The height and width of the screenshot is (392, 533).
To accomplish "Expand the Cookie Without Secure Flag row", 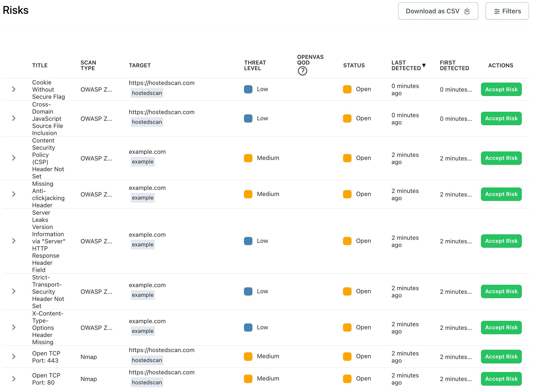I will click(14, 89).
